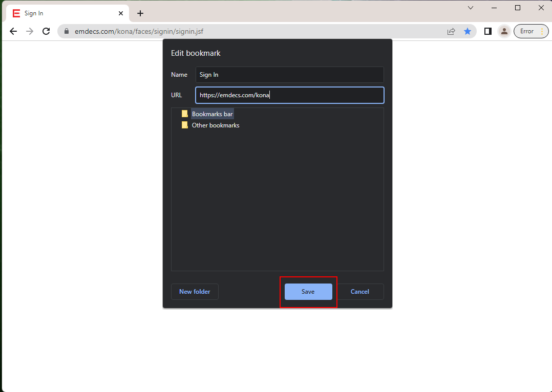Click the browser back arrow
The width and height of the screenshot is (552, 392).
tap(13, 31)
